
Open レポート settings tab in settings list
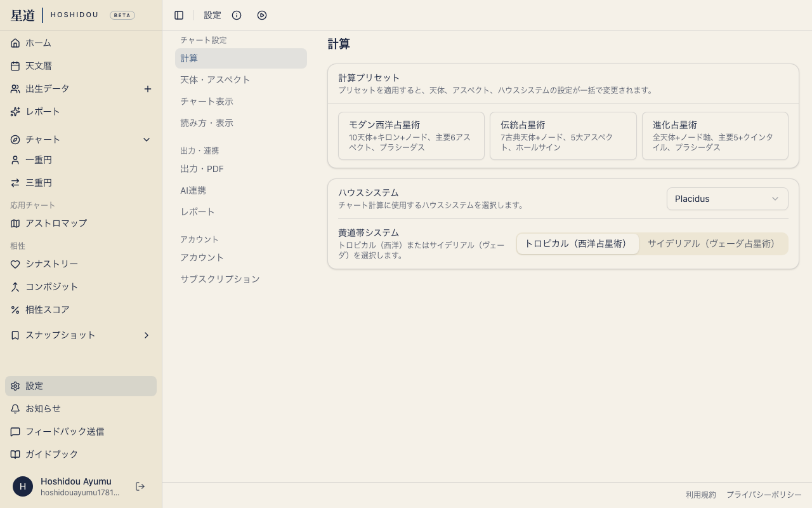241,212
